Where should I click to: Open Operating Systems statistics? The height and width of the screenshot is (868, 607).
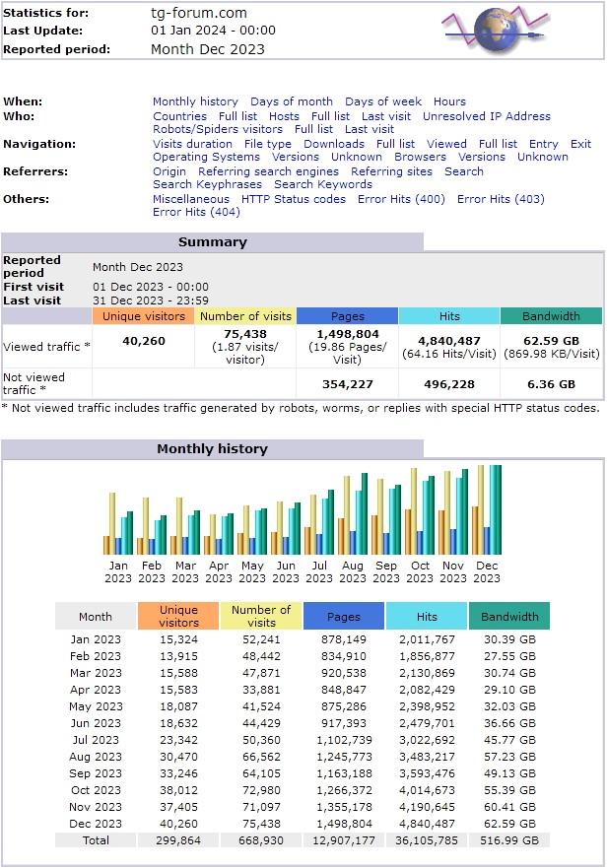click(x=206, y=157)
